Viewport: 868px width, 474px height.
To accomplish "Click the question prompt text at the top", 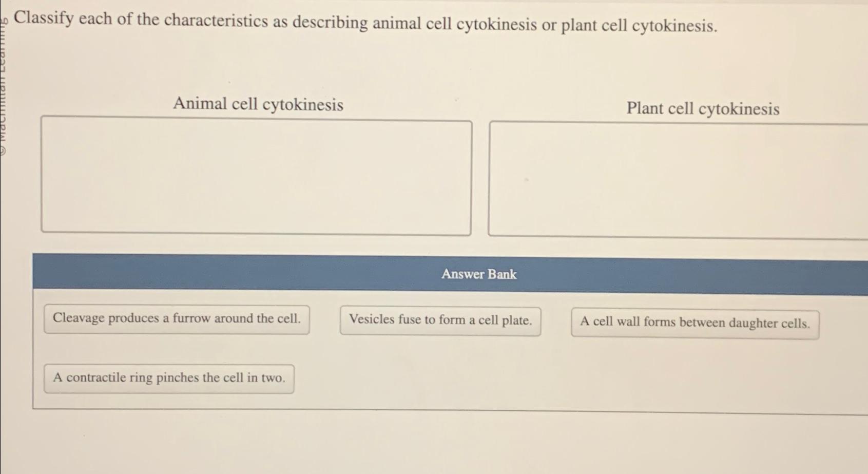I will [364, 23].
